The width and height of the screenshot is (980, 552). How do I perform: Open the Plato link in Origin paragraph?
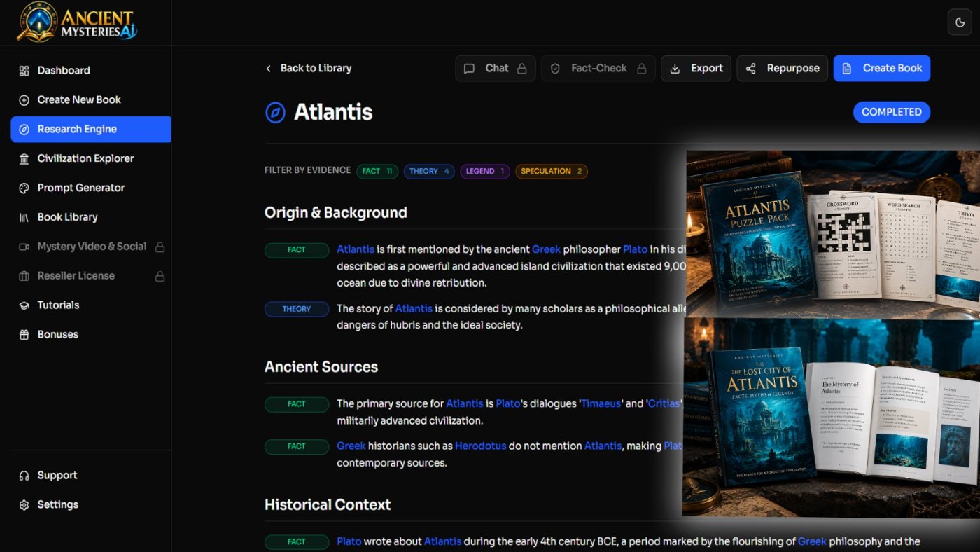(636, 249)
